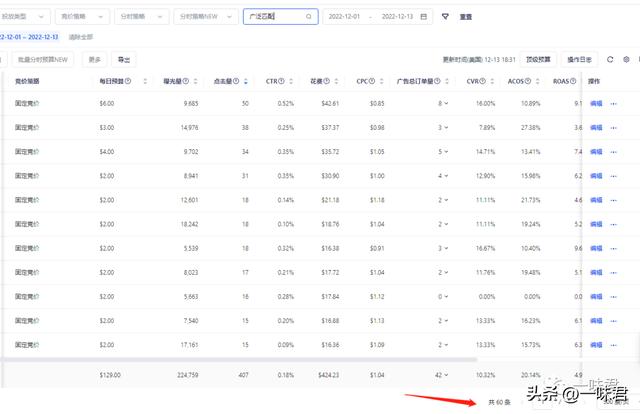
Task: Open more actions ellipsis for $17.84 spend row
Action: [613, 297]
